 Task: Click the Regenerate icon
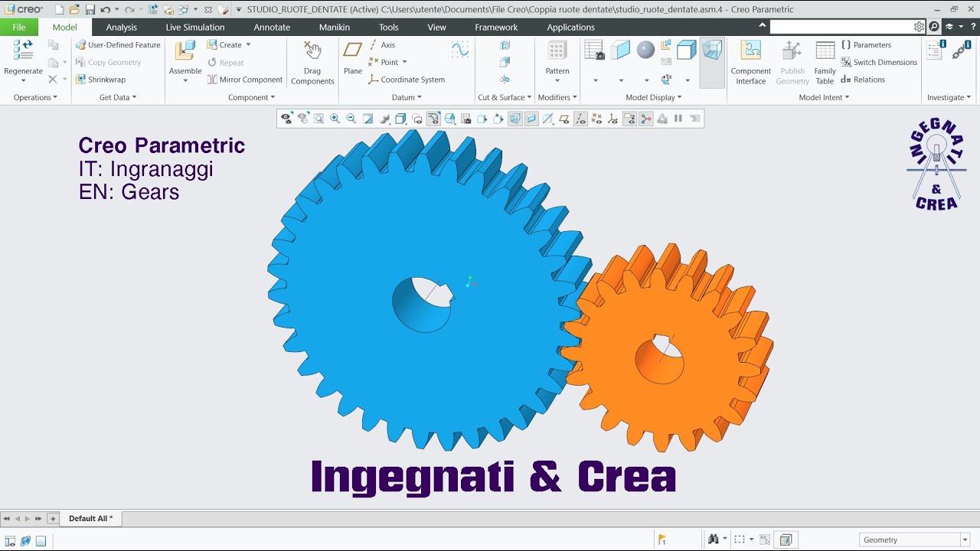click(23, 51)
